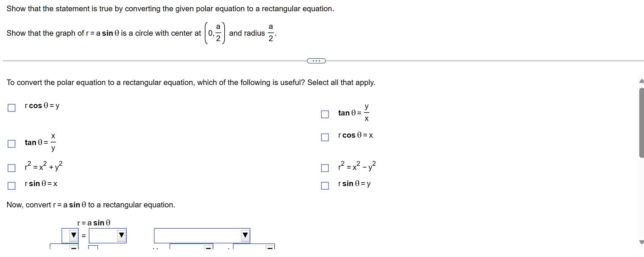Image resolution: width=644 pixels, height=257 pixels.
Task: Select the r² = x² + y² checkbox
Action: (11, 168)
